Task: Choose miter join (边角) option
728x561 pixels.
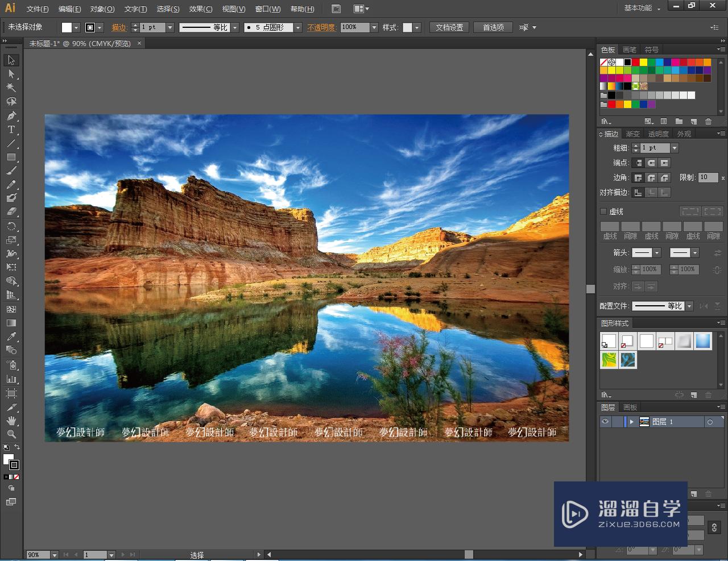Action: pos(639,177)
